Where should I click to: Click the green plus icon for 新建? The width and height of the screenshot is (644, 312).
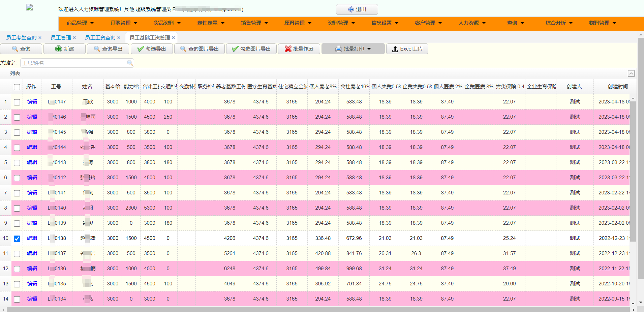point(59,49)
